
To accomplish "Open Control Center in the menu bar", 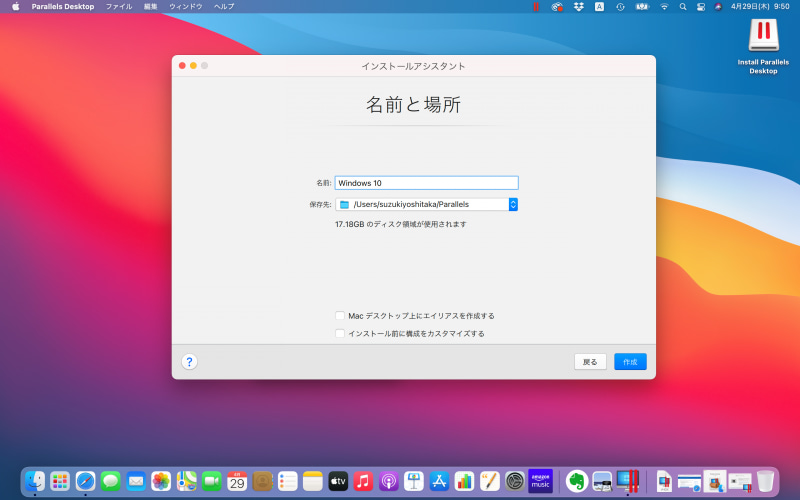I will click(701, 7).
